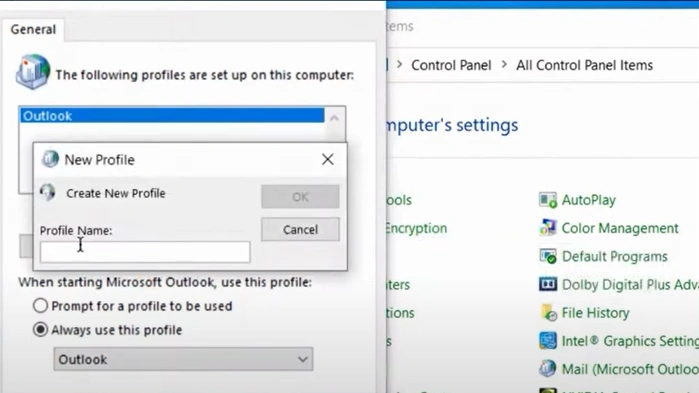
Task: Open the Color Management link
Action: coord(620,228)
